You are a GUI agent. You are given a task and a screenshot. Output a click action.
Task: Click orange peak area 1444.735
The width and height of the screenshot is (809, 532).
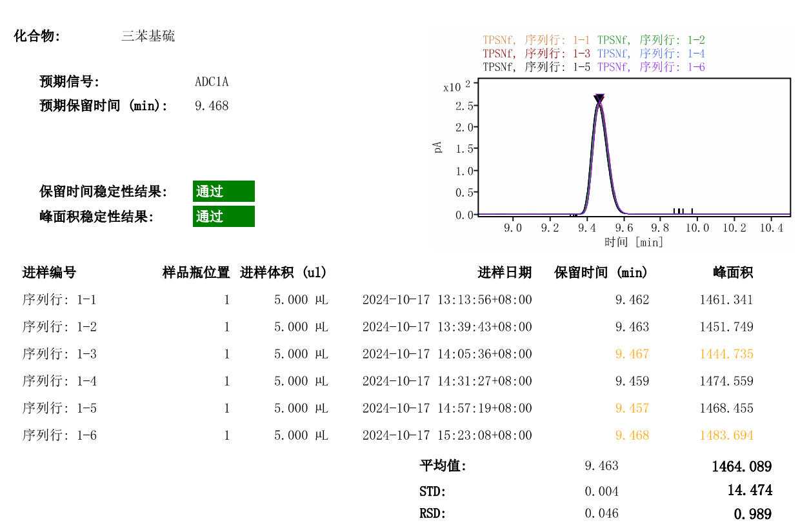(726, 354)
